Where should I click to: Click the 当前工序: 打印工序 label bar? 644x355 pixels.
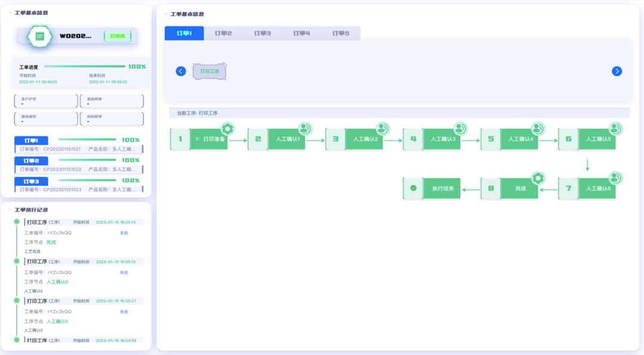tap(399, 113)
